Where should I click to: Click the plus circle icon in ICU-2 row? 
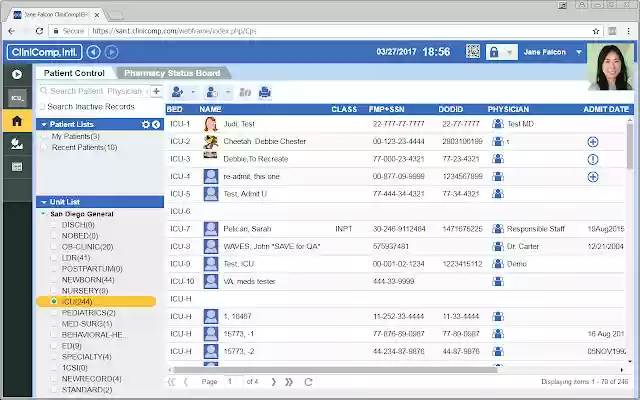coord(593,142)
